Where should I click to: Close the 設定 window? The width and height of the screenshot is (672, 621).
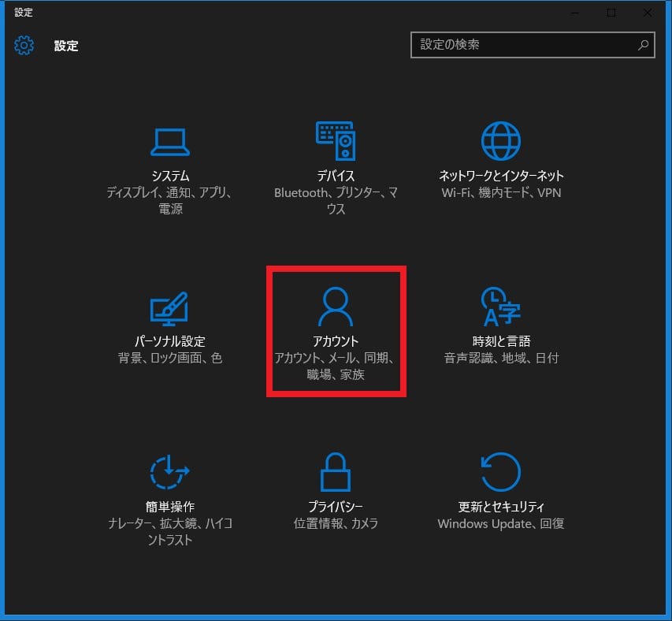[x=648, y=13]
